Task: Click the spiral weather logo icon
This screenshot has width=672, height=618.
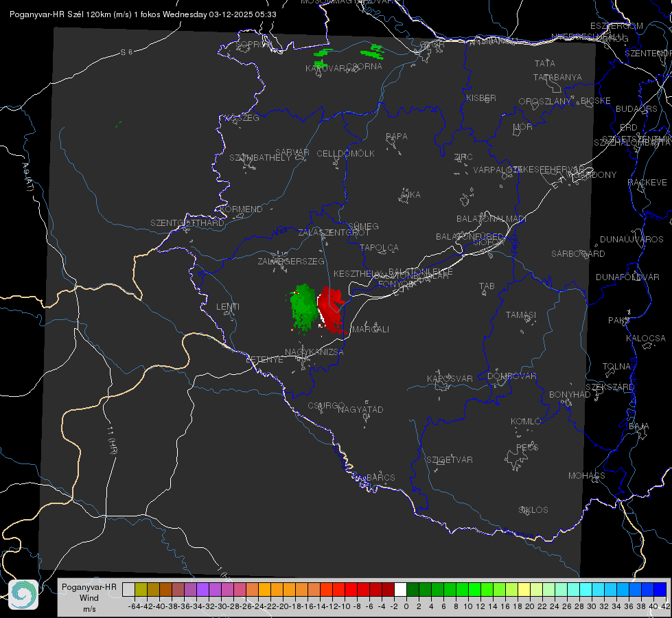Action: [x=23, y=595]
